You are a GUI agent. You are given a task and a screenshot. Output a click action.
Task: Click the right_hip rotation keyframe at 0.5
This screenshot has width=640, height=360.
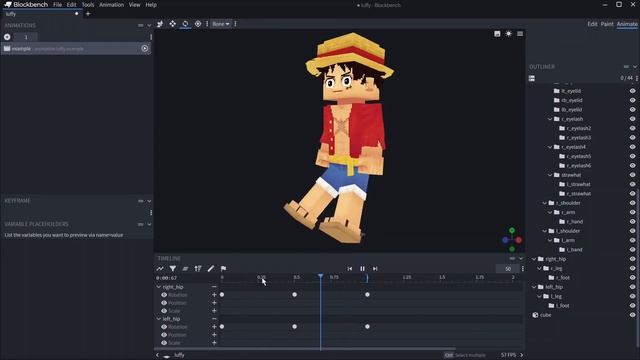pyautogui.click(x=295, y=295)
